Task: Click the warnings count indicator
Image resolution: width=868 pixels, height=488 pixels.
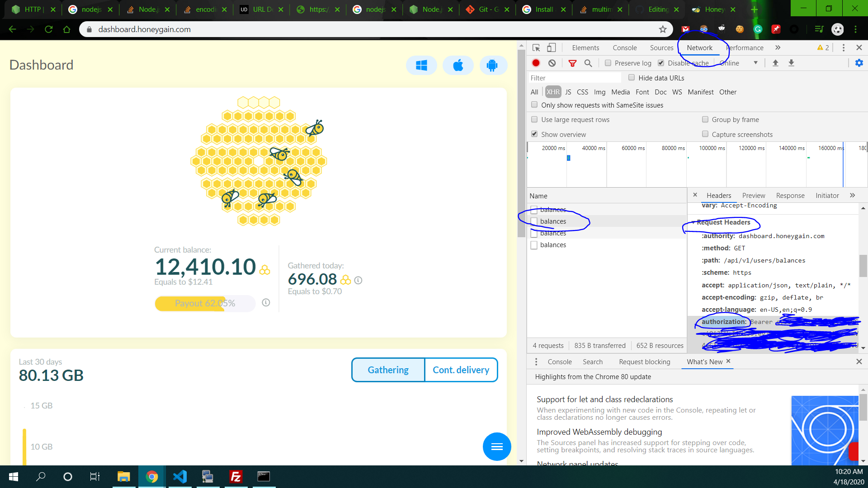Action: 823,47
